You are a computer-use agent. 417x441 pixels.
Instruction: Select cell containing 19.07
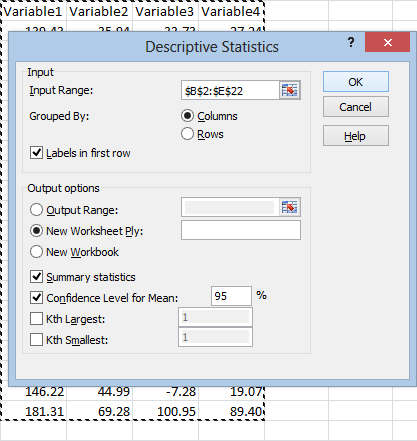pyautogui.click(x=231, y=392)
